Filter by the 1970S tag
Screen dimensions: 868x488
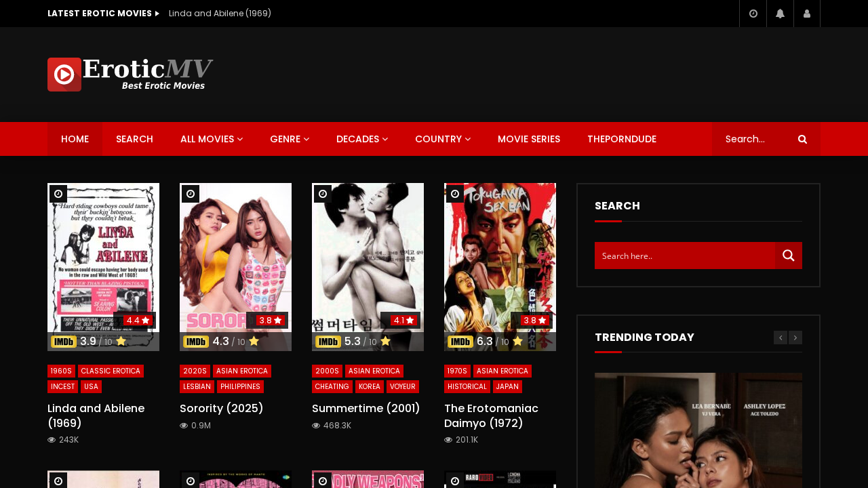coord(457,371)
